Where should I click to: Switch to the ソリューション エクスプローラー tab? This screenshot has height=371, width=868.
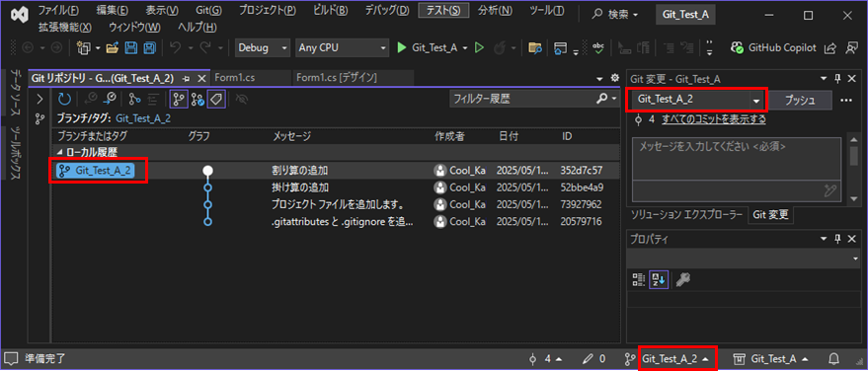[x=687, y=215]
